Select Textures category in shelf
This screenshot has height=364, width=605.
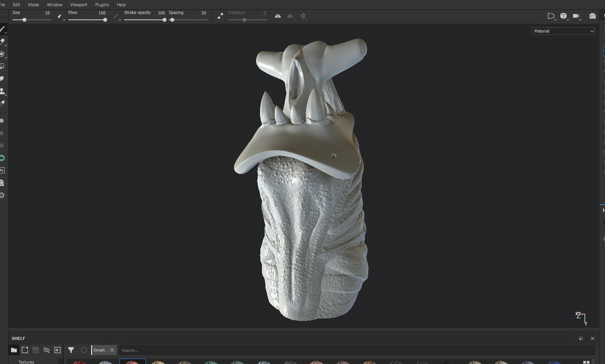(x=26, y=362)
